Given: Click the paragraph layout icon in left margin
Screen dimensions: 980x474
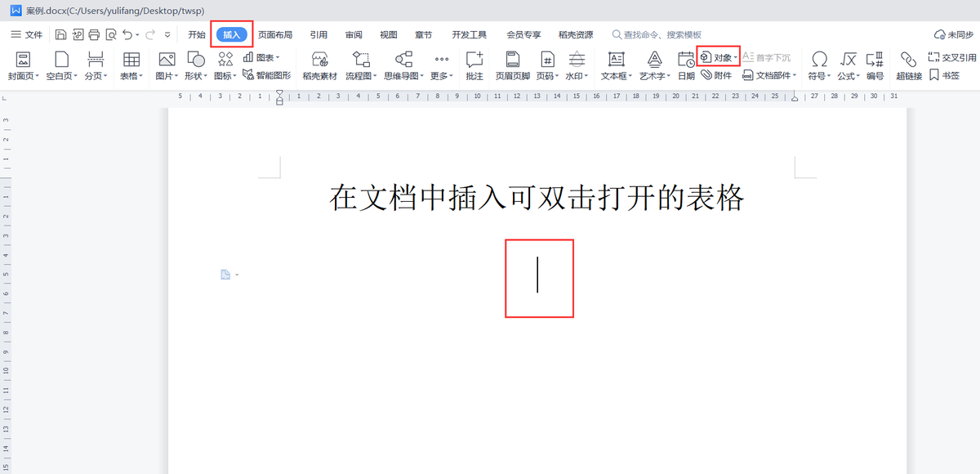Looking at the screenshot, I should [x=226, y=275].
